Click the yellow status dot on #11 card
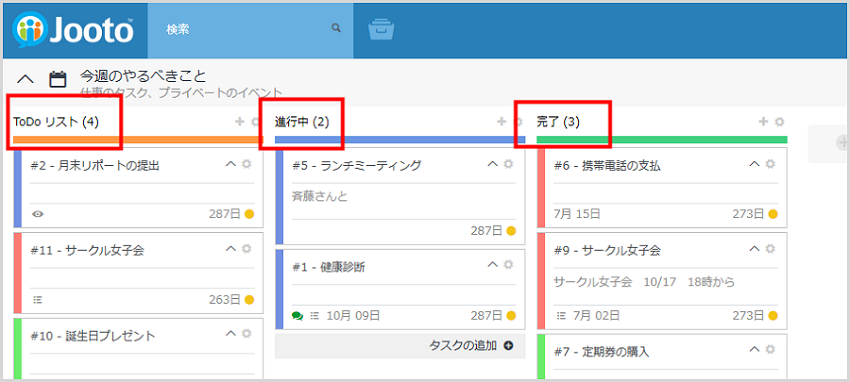The width and height of the screenshot is (850, 382). pyautogui.click(x=249, y=299)
